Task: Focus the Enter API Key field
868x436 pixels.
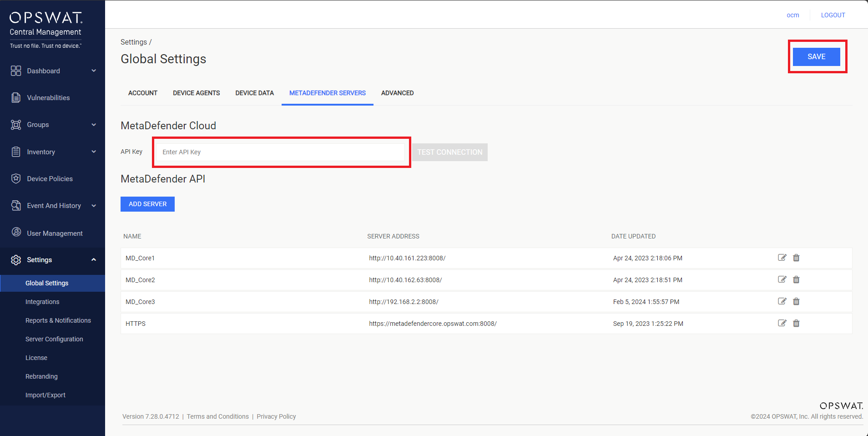Action: [280, 152]
